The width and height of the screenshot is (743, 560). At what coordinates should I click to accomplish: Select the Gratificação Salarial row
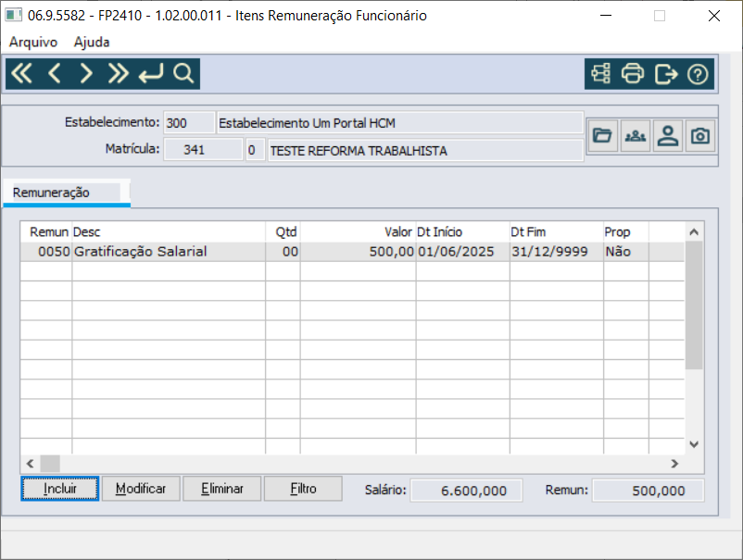tap(352, 252)
